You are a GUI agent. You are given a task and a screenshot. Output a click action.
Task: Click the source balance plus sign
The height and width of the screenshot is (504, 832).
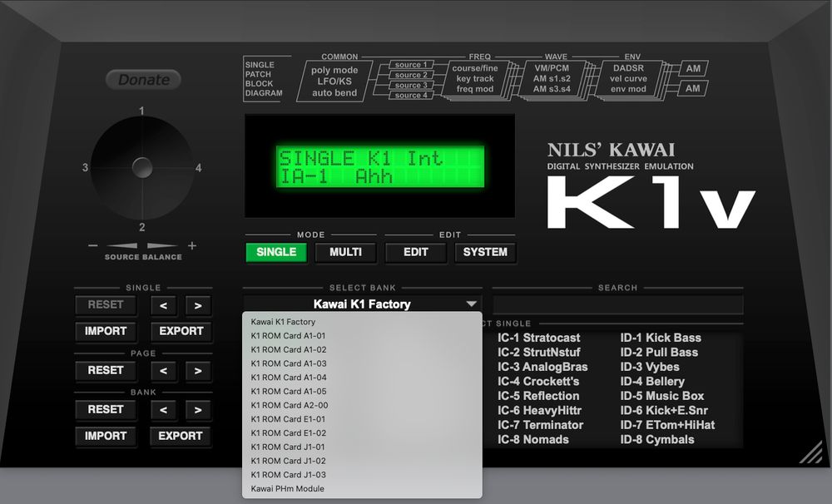(192, 245)
